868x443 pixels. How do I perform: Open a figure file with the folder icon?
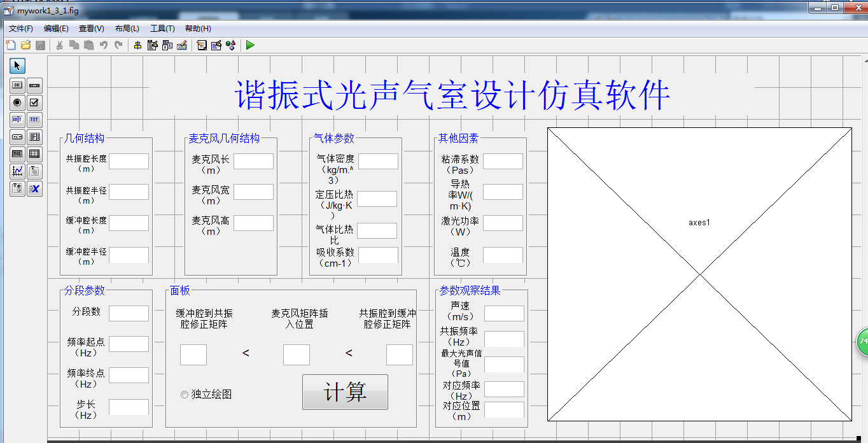tap(25, 45)
